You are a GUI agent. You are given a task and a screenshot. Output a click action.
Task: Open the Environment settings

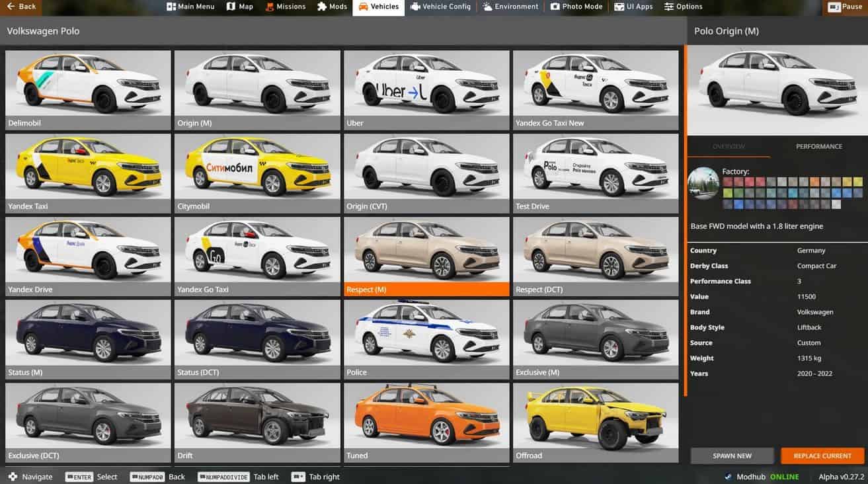(x=510, y=7)
